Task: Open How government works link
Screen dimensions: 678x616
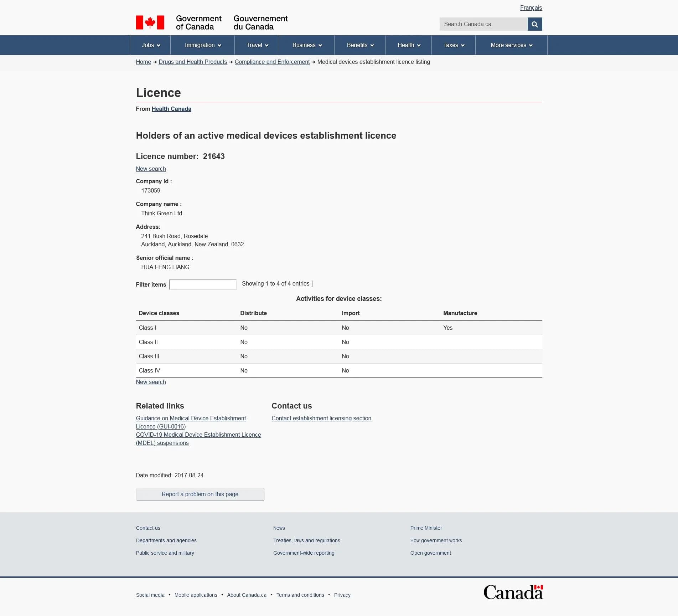Action: (436, 541)
